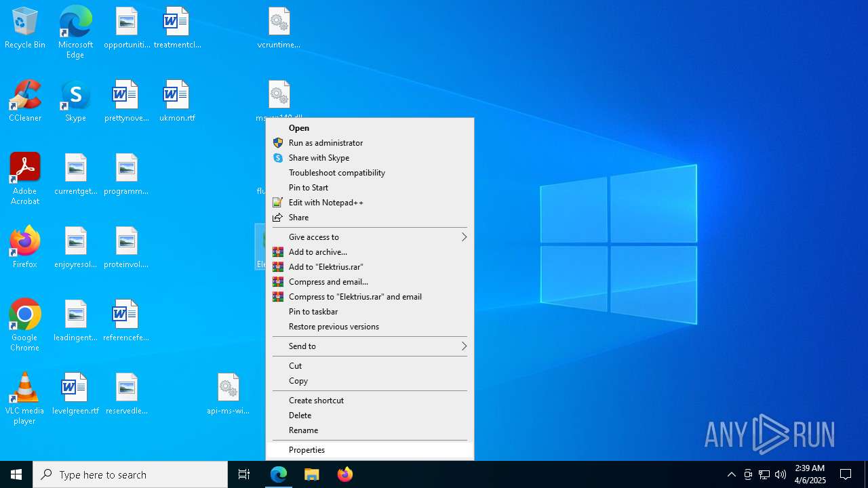The image size is (868, 488).
Task: Choose the Share menu entry
Action: pos(370,218)
